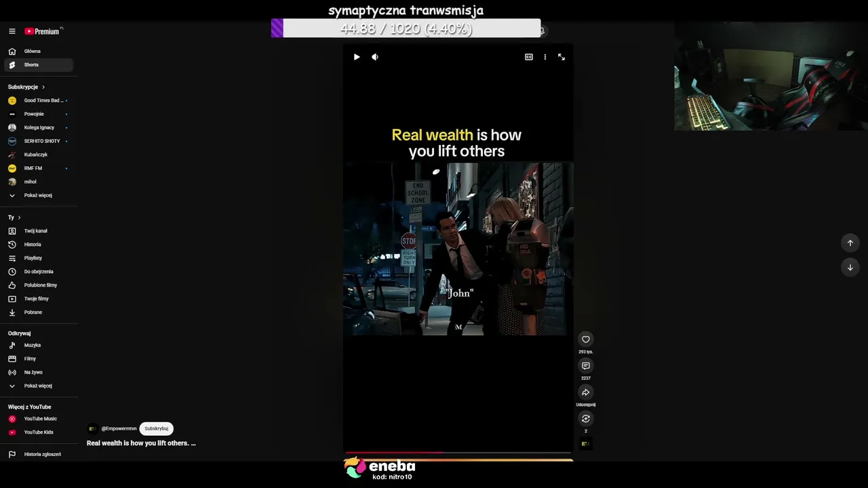Open the Short's sound source thumbnail
Viewport: 868px width, 488px height.
click(x=585, y=444)
